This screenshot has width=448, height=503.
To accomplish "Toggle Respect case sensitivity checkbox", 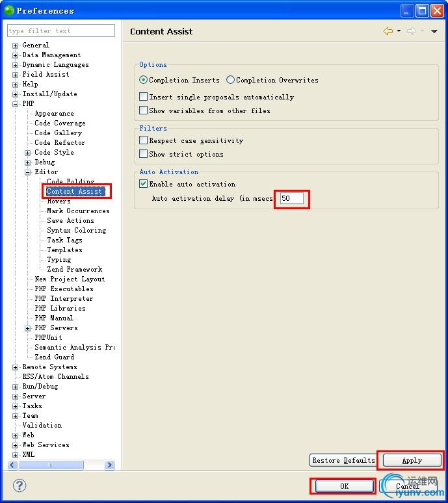I will [x=143, y=140].
